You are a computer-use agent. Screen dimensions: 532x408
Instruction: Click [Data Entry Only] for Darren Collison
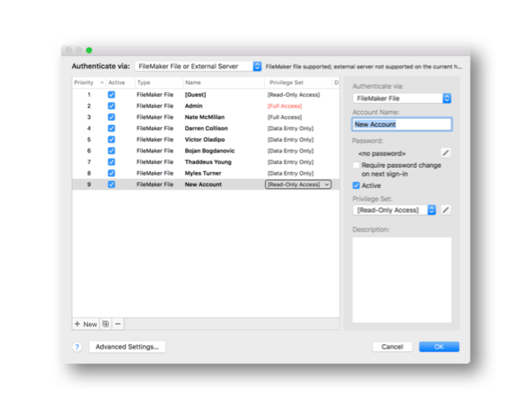(291, 129)
